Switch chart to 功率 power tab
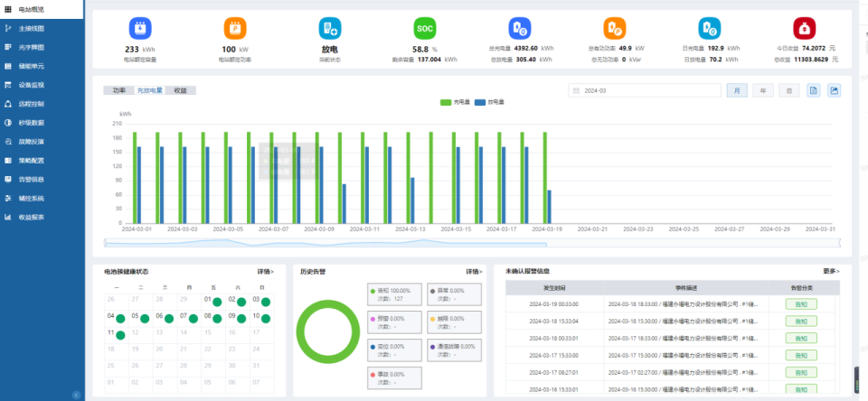This screenshot has width=868, height=401. coord(119,90)
